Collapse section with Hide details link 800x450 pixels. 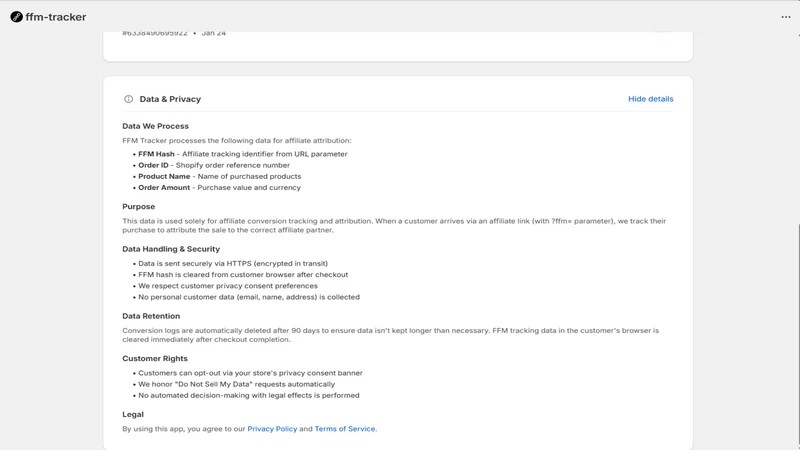point(651,99)
